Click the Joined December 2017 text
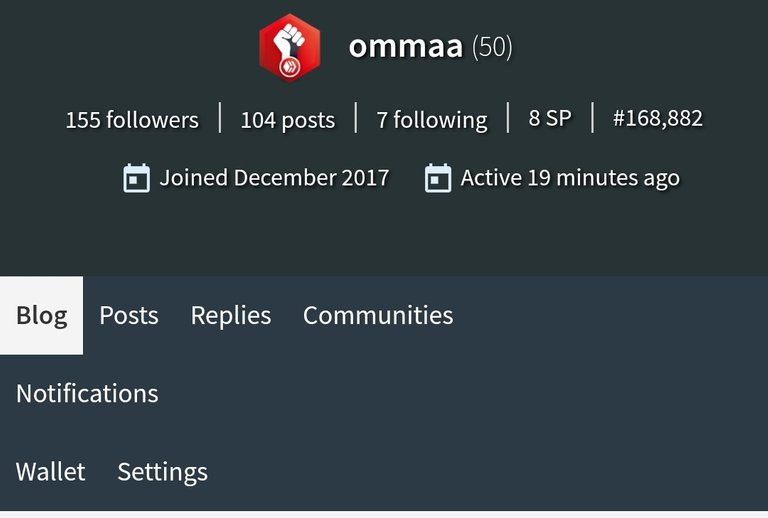Image resolution: width=768 pixels, height=518 pixels. 274,178
